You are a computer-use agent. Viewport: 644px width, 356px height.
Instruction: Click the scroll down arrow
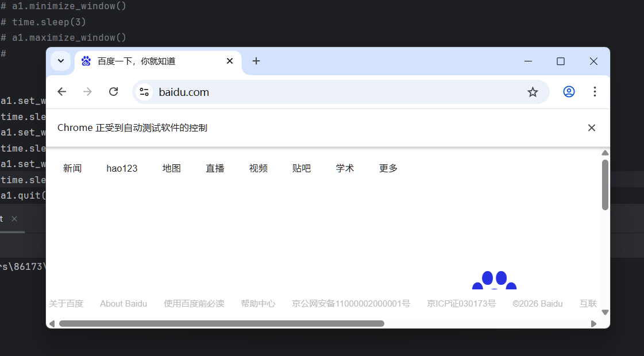605,312
